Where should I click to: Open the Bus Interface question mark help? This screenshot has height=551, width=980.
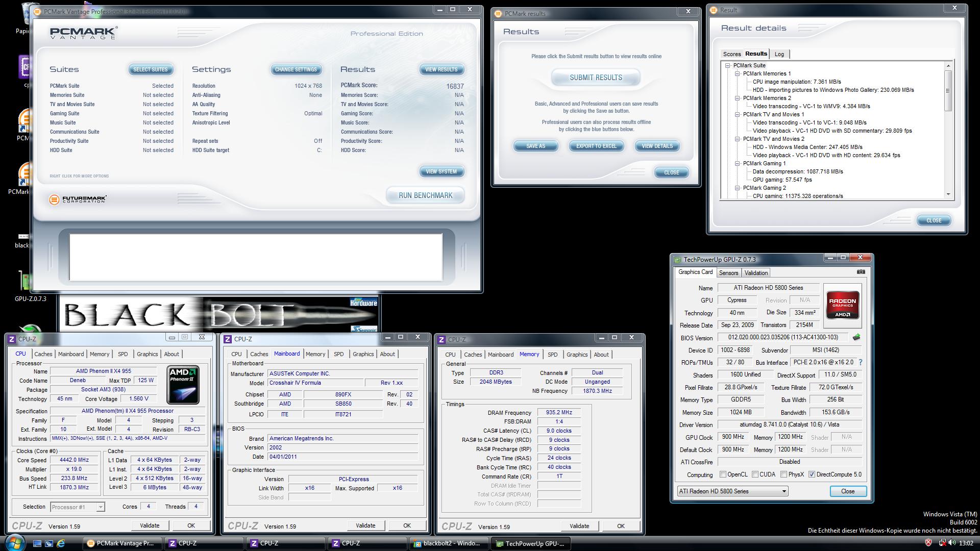click(860, 362)
